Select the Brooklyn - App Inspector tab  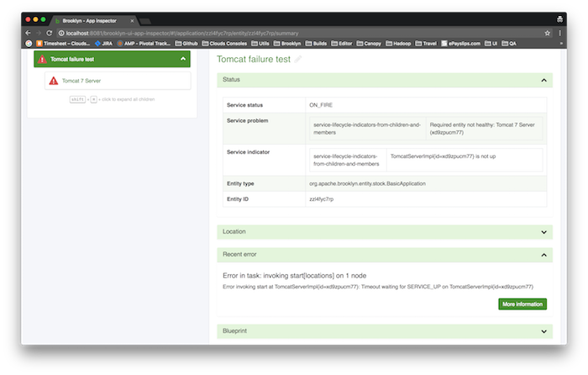92,18
